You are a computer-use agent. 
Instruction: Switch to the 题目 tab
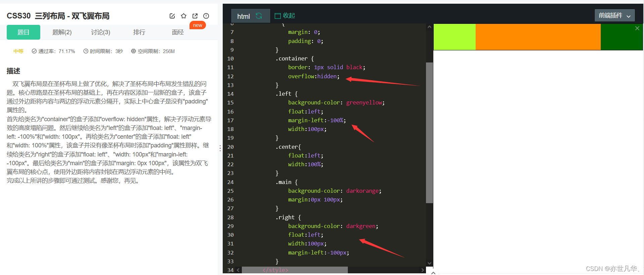tap(23, 32)
